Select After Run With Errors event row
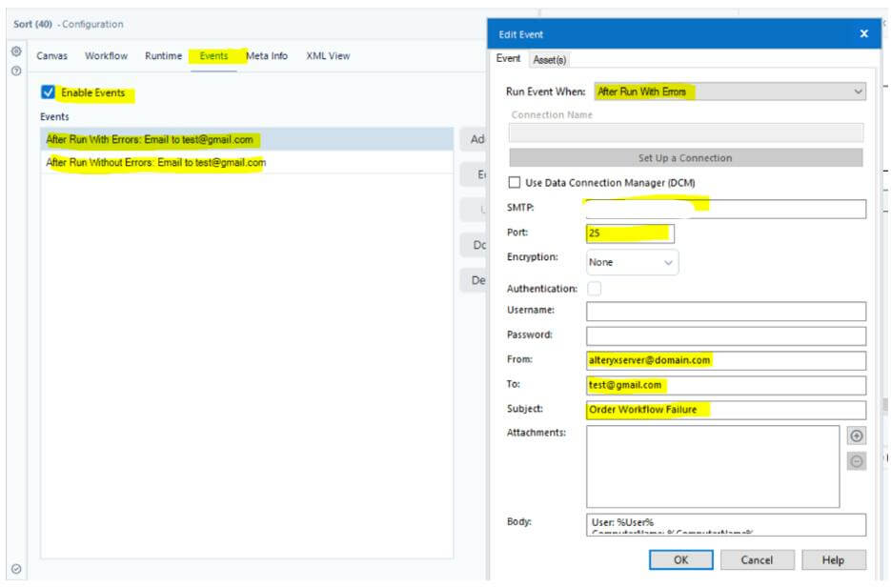 [x=247, y=139]
